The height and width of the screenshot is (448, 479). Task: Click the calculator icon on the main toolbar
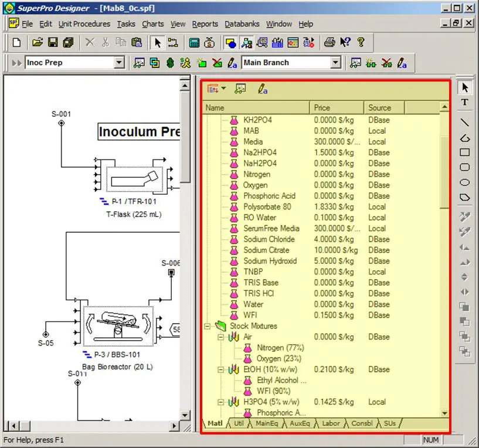click(x=195, y=42)
